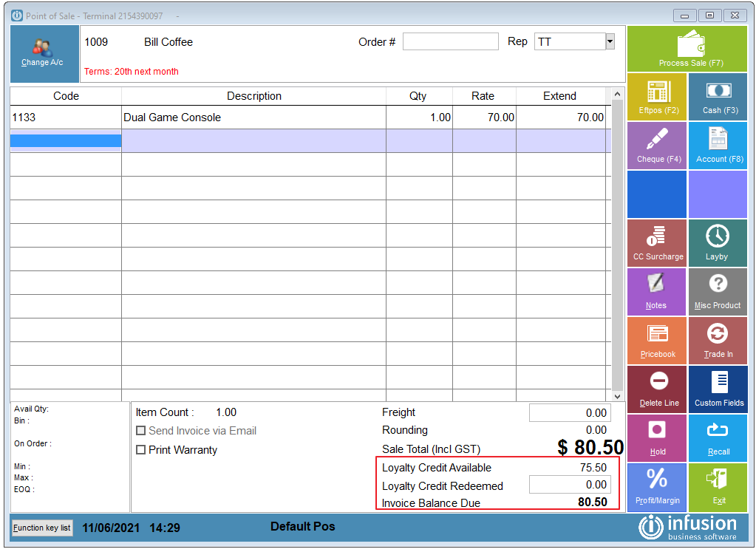The height and width of the screenshot is (552, 756).
Task: Recall a held sale
Action: 718,437
